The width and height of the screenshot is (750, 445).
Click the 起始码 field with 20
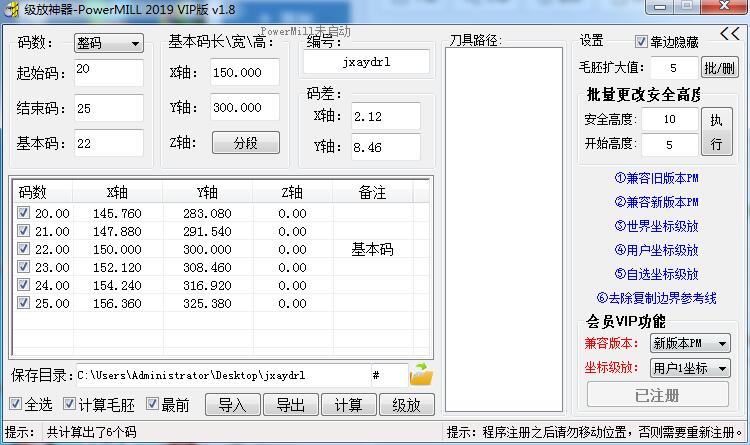pyautogui.click(x=109, y=73)
